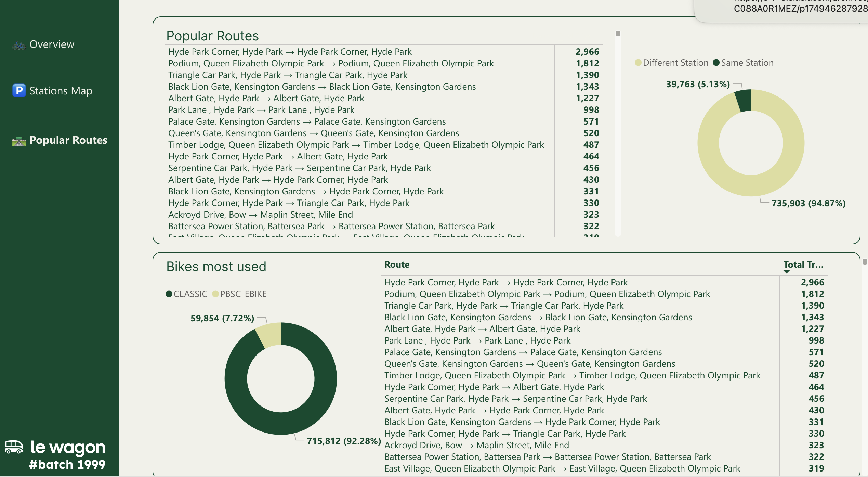Click the le wagon bus logo icon
Image resolution: width=868 pixels, height=477 pixels.
coord(14,447)
